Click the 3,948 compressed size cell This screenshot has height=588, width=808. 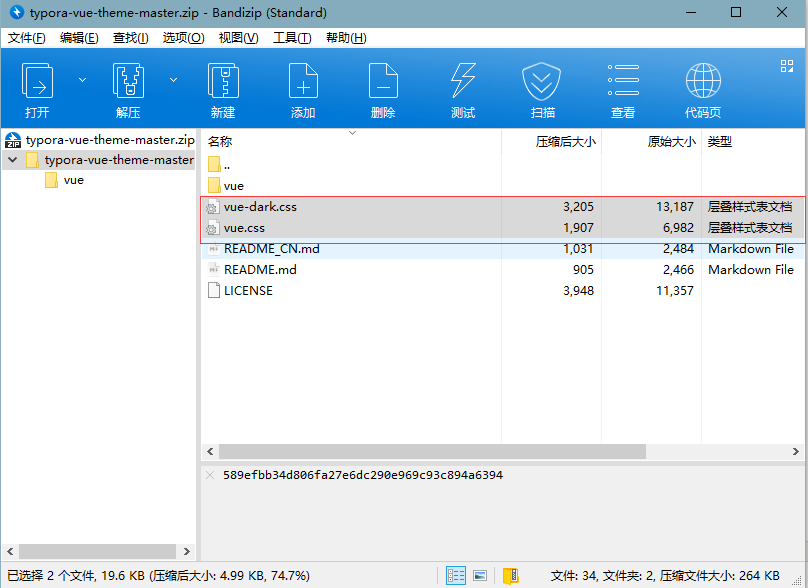pyautogui.click(x=578, y=291)
